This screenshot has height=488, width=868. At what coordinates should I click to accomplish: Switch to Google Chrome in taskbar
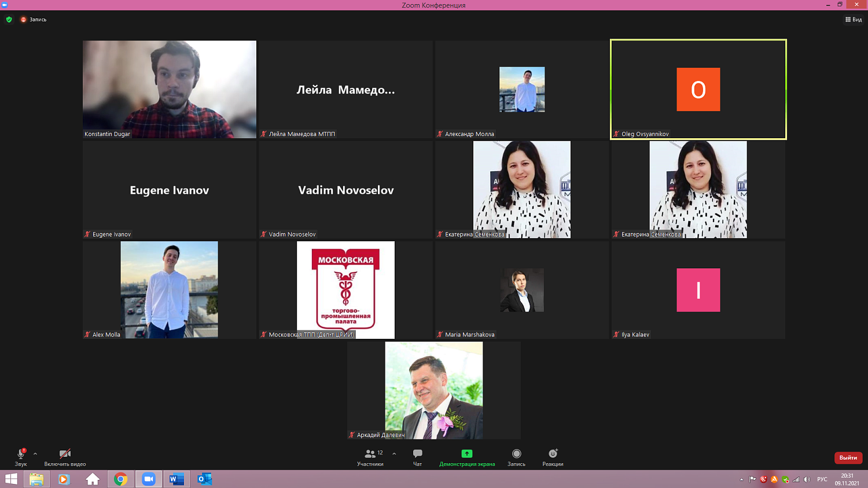120,479
